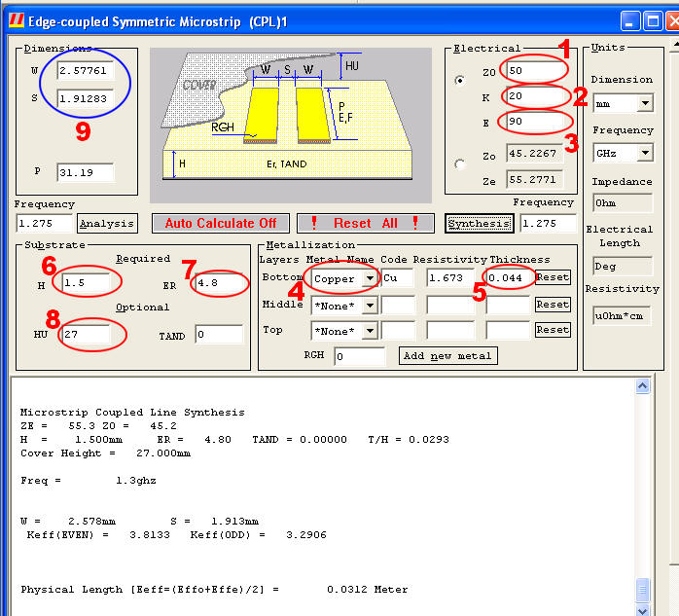Image resolution: width=679 pixels, height=616 pixels.
Task: Click the substrate H field (1.5)
Action: [86, 283]
